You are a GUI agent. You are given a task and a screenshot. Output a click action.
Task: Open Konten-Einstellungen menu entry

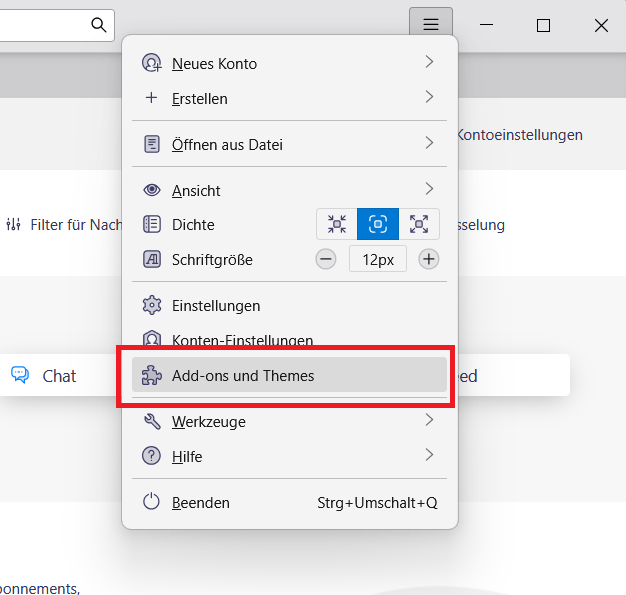242,340
